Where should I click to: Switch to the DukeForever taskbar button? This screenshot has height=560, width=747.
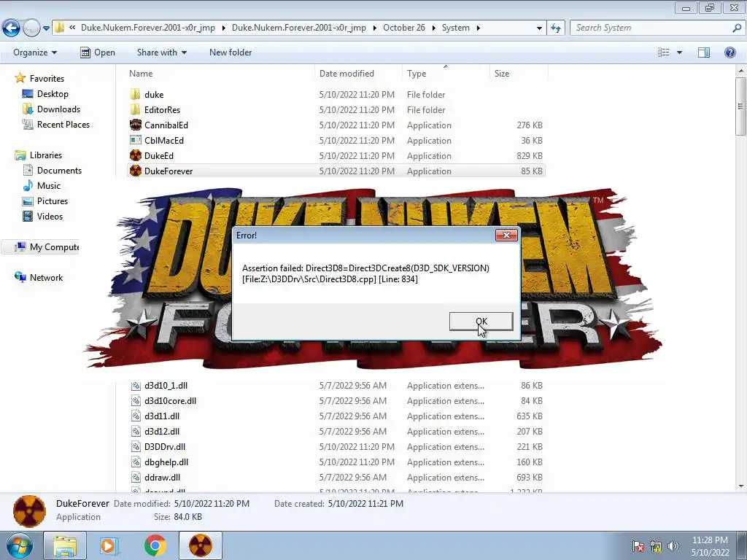point(201,545)
